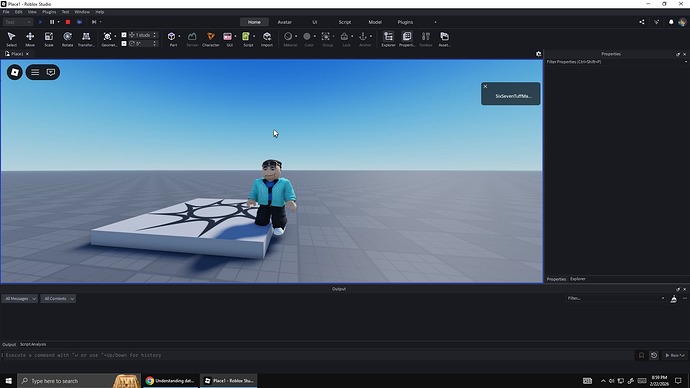Pick the Scale tool
The image size is (690, 388).
pyautogui.click(x=49, y=39)
